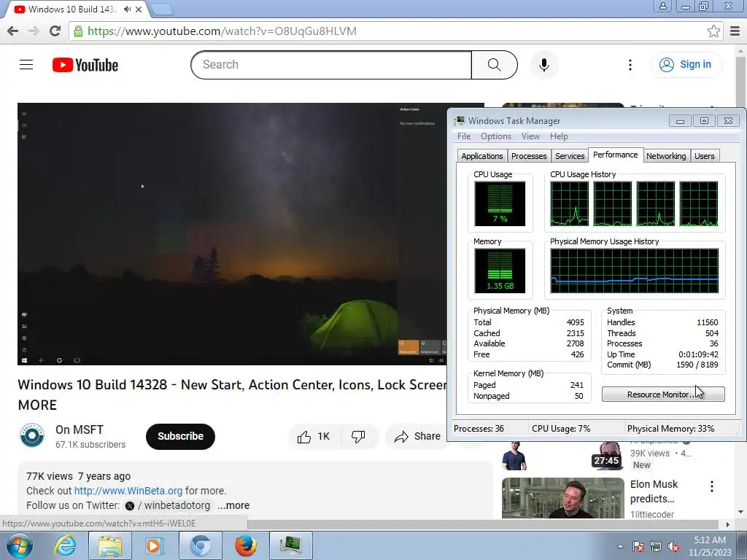This screenshot has width=747, height=560.
Task: Show hidden system tray icons
Action: pyautogui.click(x=620, y=546)
